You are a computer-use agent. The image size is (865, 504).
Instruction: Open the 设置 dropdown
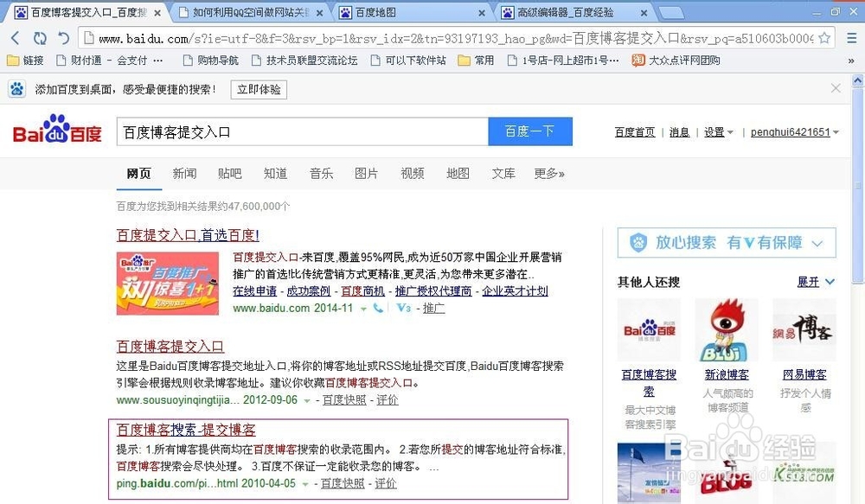[x=718, y=132]
